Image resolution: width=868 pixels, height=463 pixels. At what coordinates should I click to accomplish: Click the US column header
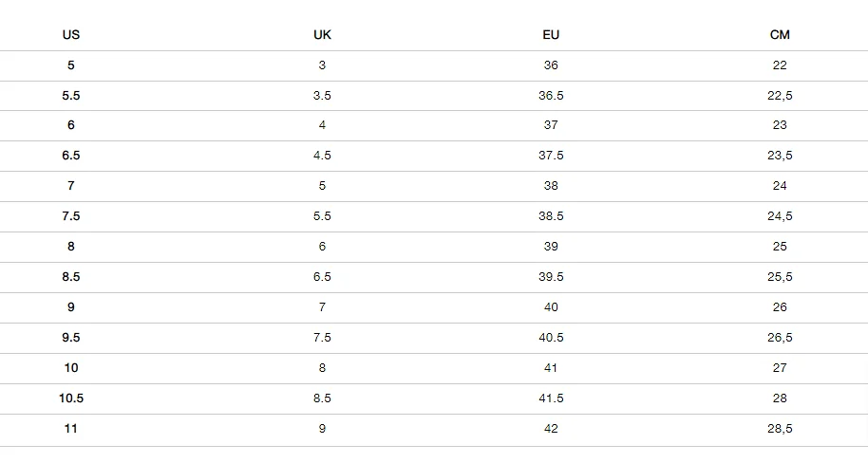pyautogui.click(x=71, y=35)
